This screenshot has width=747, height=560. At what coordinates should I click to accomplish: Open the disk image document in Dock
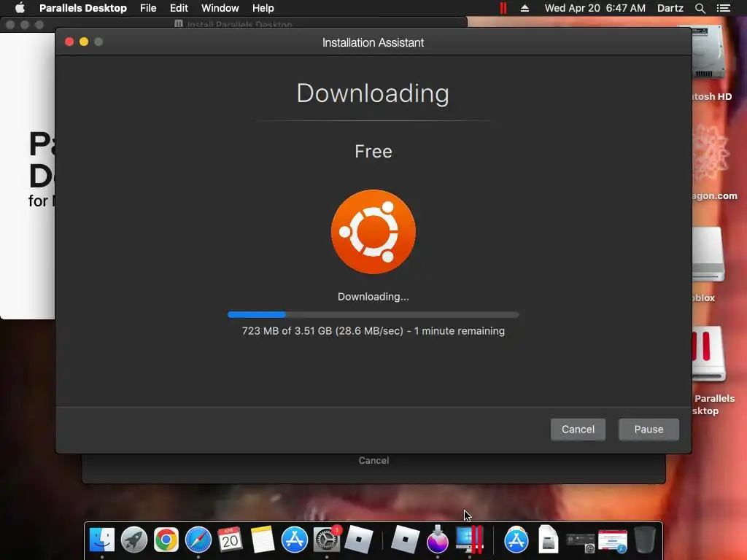[549, 540]
